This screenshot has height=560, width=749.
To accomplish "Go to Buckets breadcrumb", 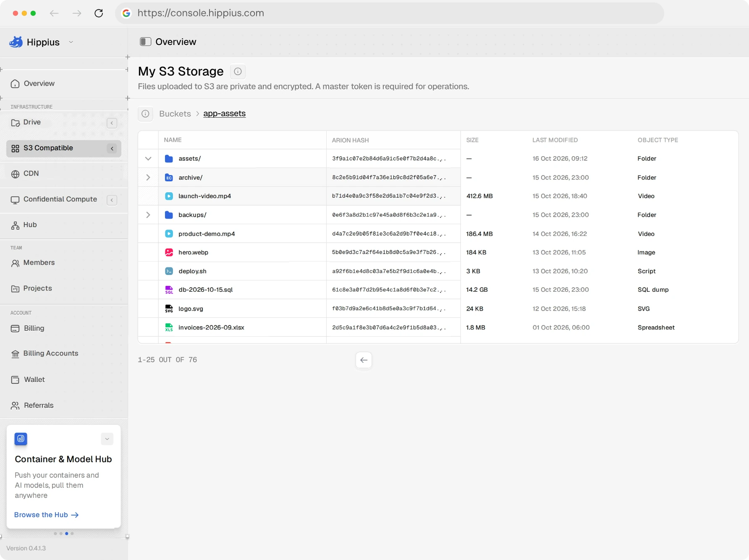I will tap(175, 114).
